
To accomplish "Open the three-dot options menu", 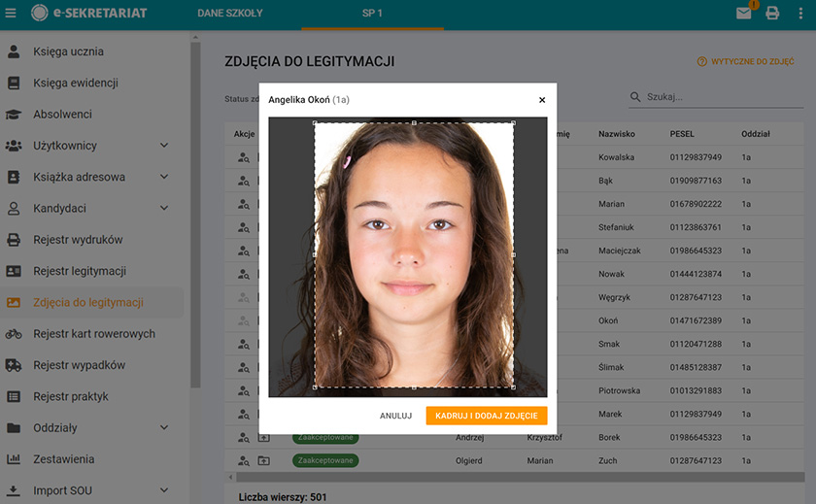I will tap(800, 14).
